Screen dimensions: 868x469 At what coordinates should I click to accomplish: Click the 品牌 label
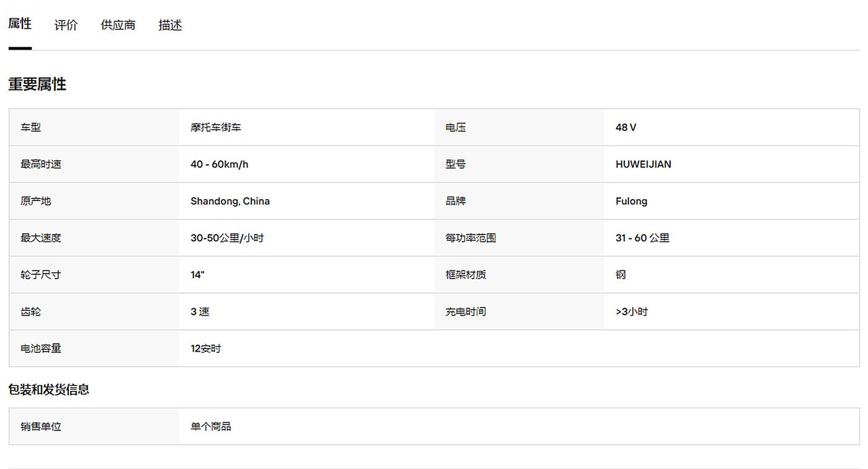[455, 201]
